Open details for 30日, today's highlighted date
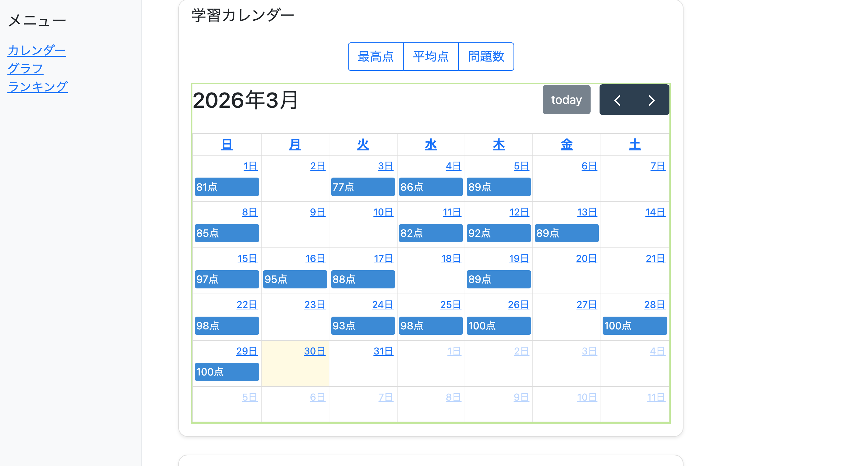868x466 pixels. 315,351
